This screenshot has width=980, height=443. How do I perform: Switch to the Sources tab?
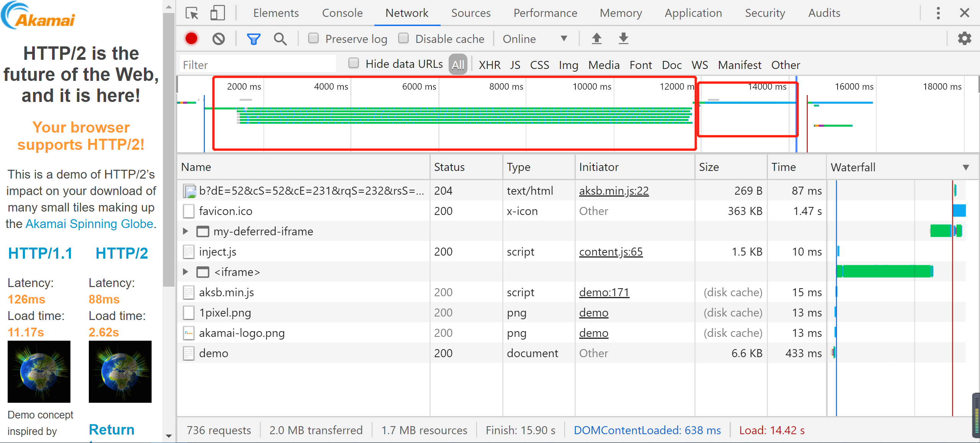click(470, 13)
